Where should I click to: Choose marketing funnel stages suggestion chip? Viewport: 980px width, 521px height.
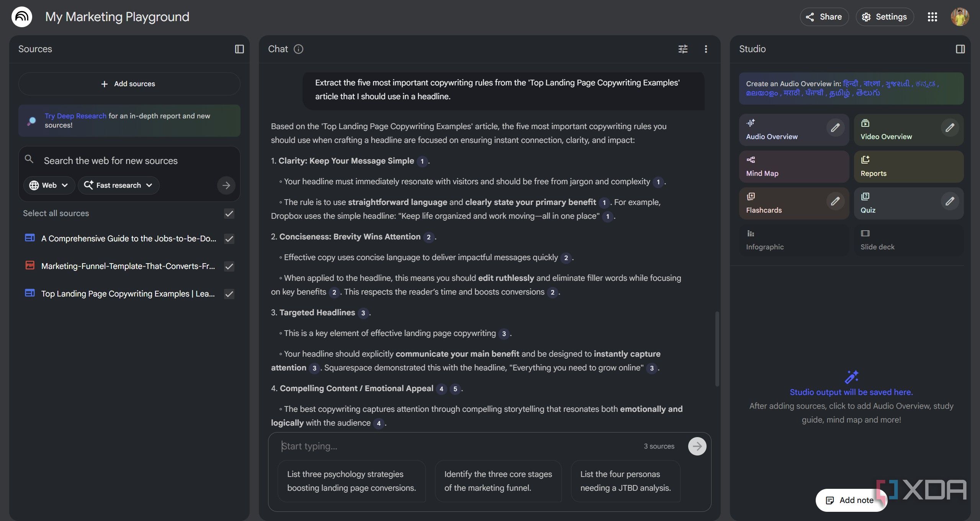498,481
